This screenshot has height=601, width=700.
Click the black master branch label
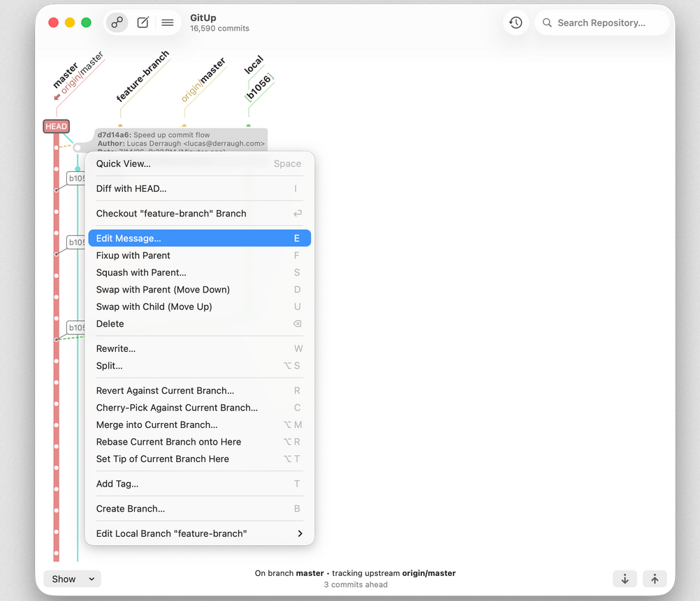[x=65, y=76]
